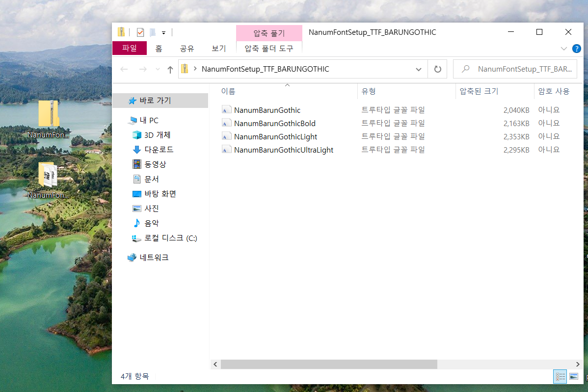Select the NanumBarunGothicBold font file
The height and width of the screenshot is (392, 588).
[x=274, y=123]
